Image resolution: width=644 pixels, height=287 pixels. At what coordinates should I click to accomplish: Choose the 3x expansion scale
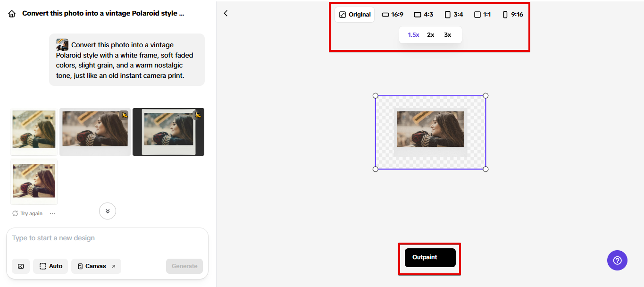447,35
